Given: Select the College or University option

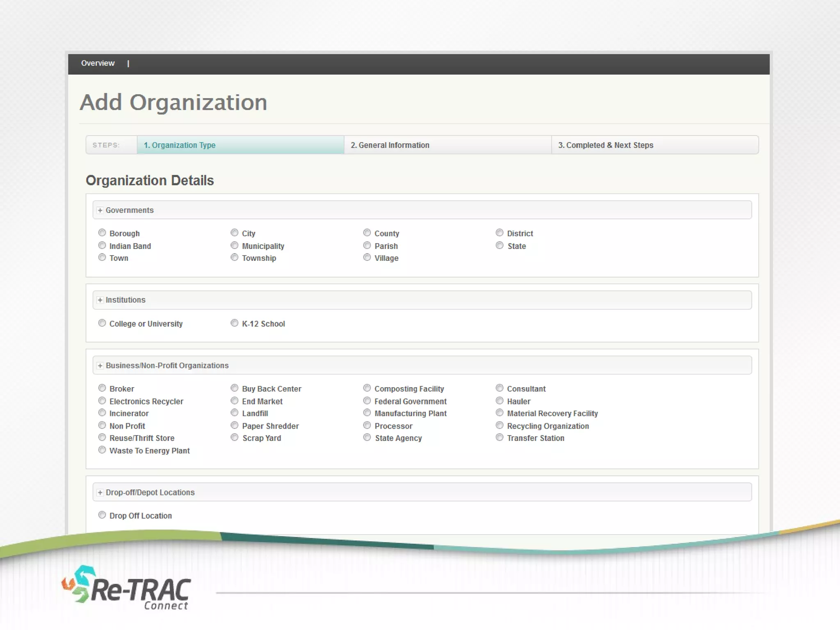Looking at the screenshot, I should tap(102, 323).
